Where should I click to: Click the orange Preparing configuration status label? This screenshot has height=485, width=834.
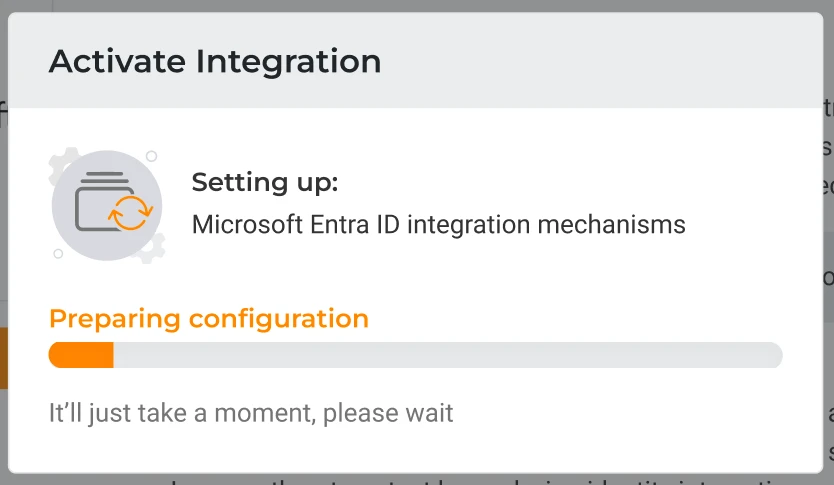[x=209, y=319]
